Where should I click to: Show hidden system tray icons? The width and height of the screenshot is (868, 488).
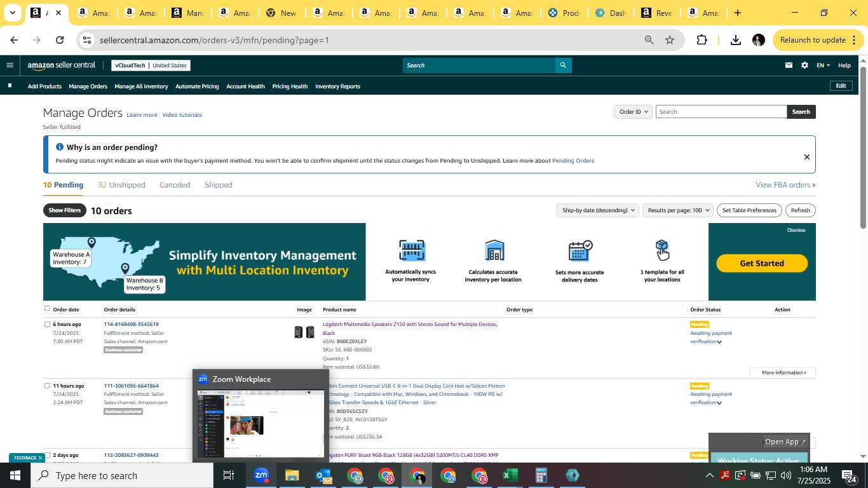click(x=709, y=475)
